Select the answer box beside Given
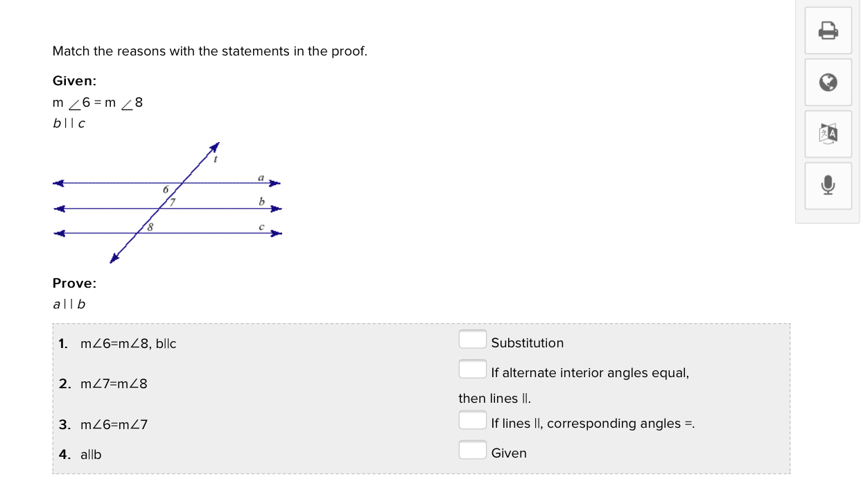861x504 pixels. 472,450
